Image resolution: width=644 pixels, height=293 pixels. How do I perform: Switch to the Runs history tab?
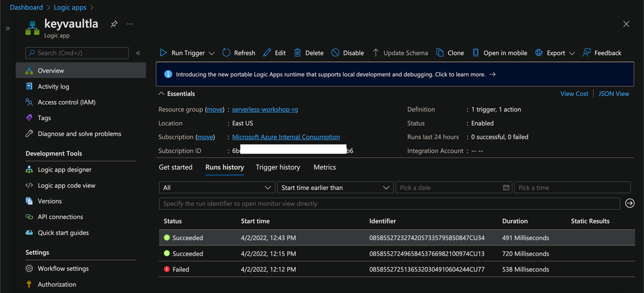click(225, 167)
